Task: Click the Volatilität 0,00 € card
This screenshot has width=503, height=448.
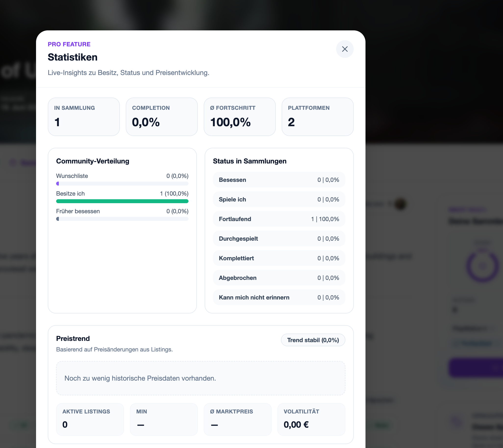Action: coord(311,419)
